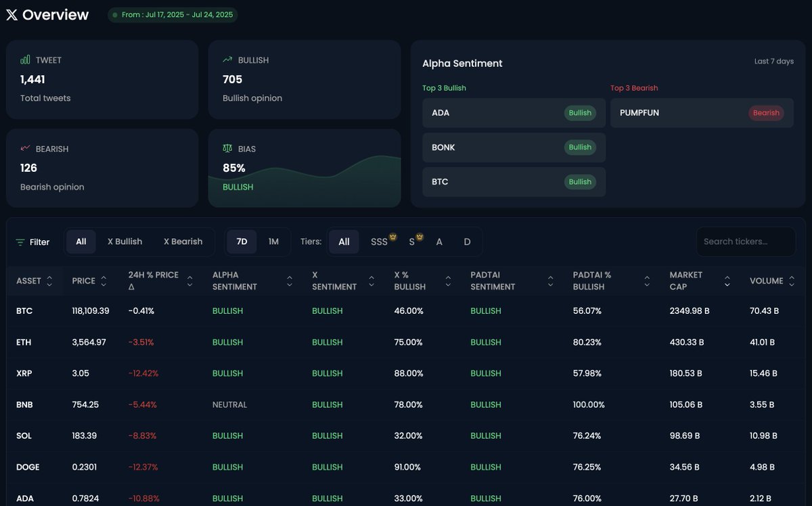
Task: Click DOGE X % bullish 91.00%
Action: point(409,467)
